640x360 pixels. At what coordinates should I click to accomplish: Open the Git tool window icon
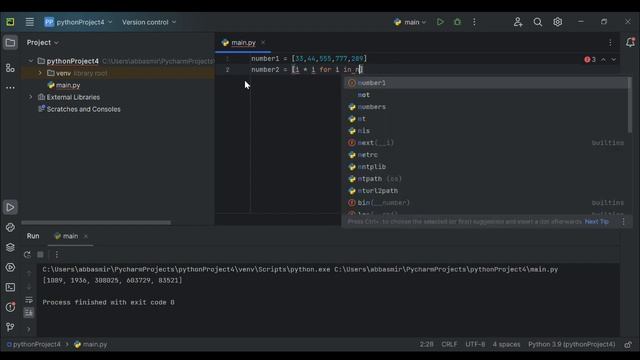tap(10, 327)
